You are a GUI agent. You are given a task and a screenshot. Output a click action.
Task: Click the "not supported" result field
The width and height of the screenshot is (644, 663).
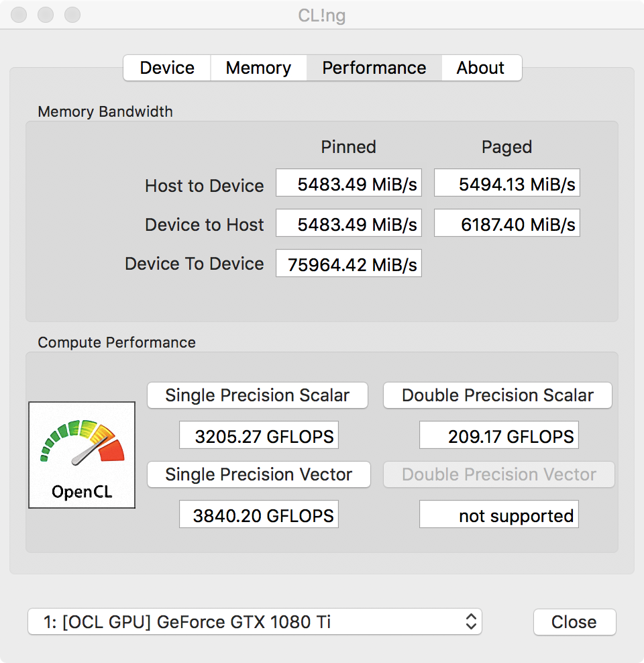(x=499, y=515)
